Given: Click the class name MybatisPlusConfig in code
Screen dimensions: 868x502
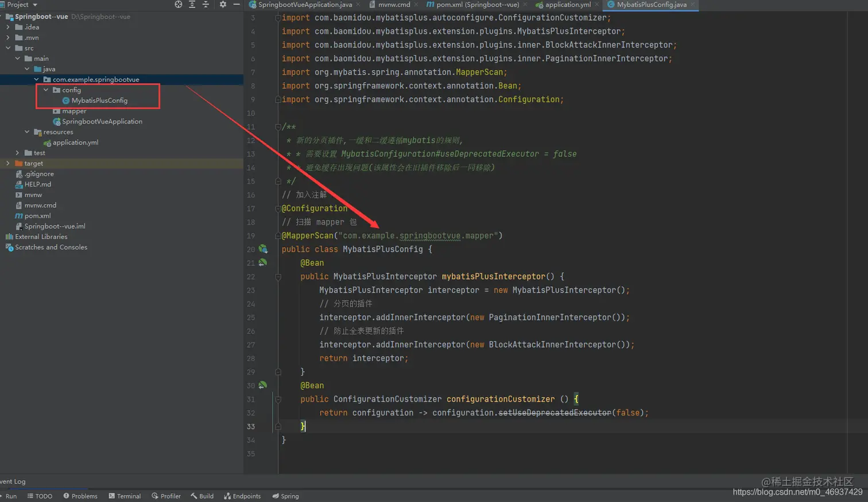Looking at the screenshot, I should pos(382,249).
